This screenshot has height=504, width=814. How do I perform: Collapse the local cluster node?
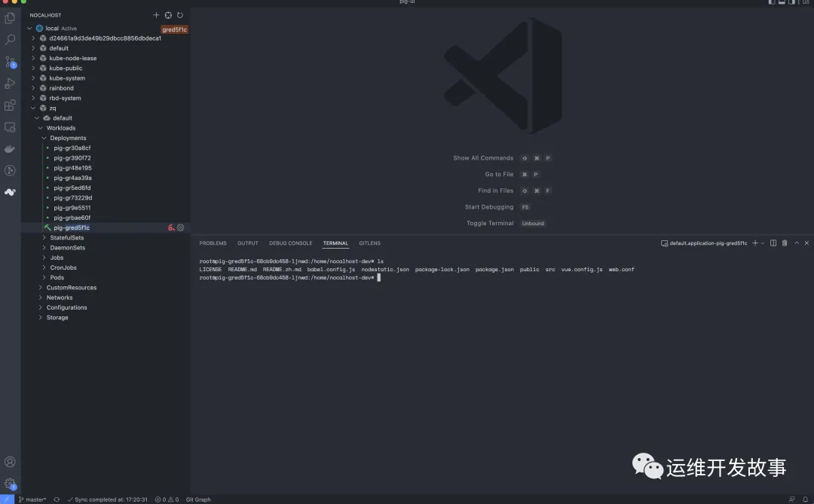coord(29,29)
